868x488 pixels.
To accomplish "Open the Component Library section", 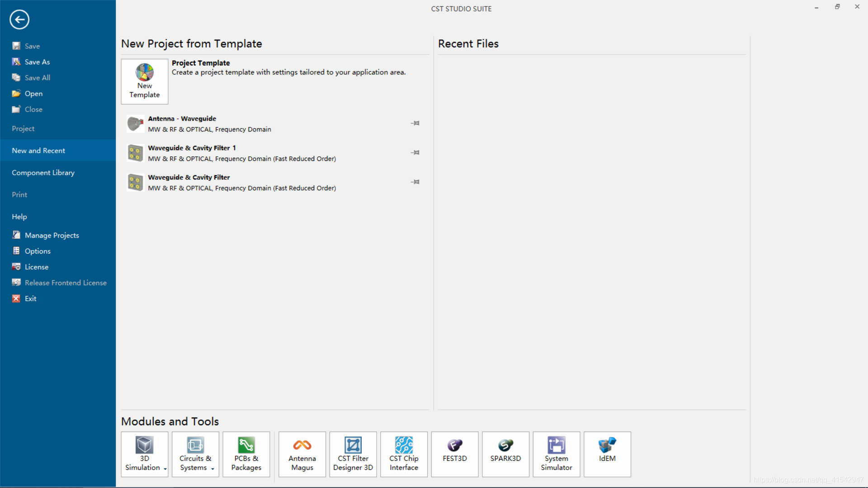I will tap(58, 173).
